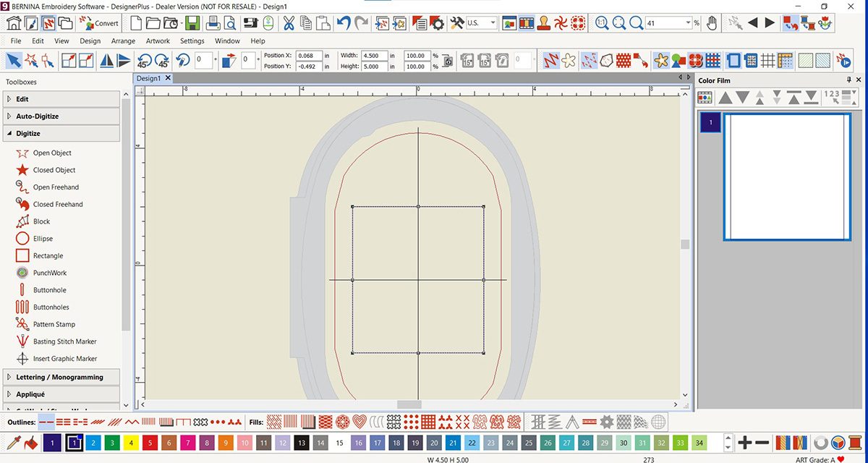Image resolution: width=868 pixels, height=463 pixels.
Task: Select the Pan hand tool
Action: click(712, 23)
